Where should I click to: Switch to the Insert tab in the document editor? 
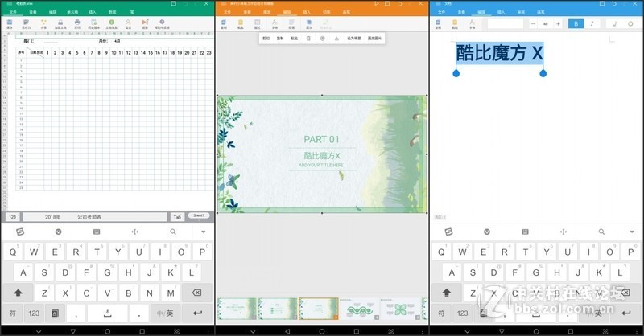tap(501, 12)
